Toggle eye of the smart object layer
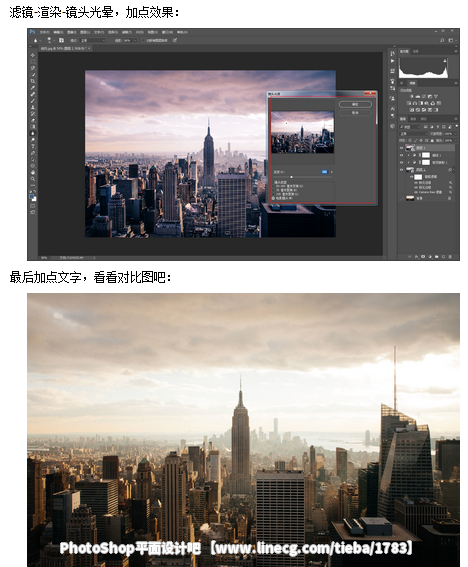This screenshot has width=468, height=567. click(x=401, y=170)
